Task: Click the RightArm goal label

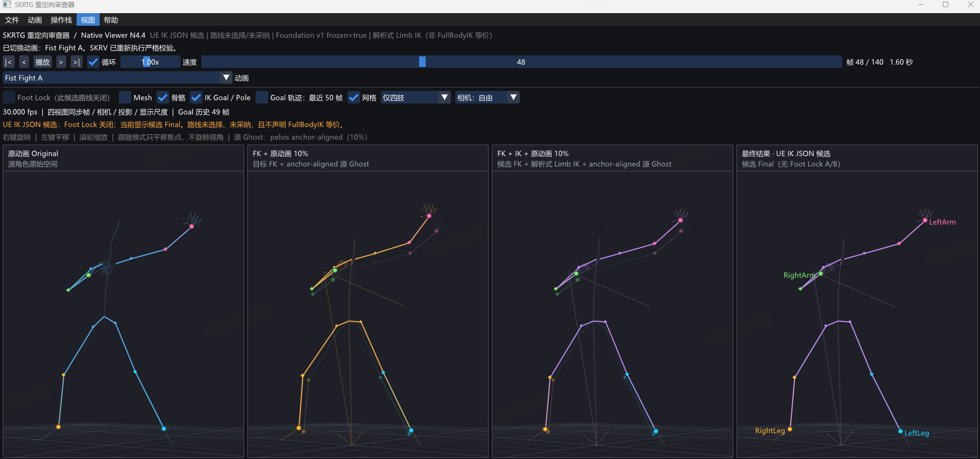Action: point(799,275)
